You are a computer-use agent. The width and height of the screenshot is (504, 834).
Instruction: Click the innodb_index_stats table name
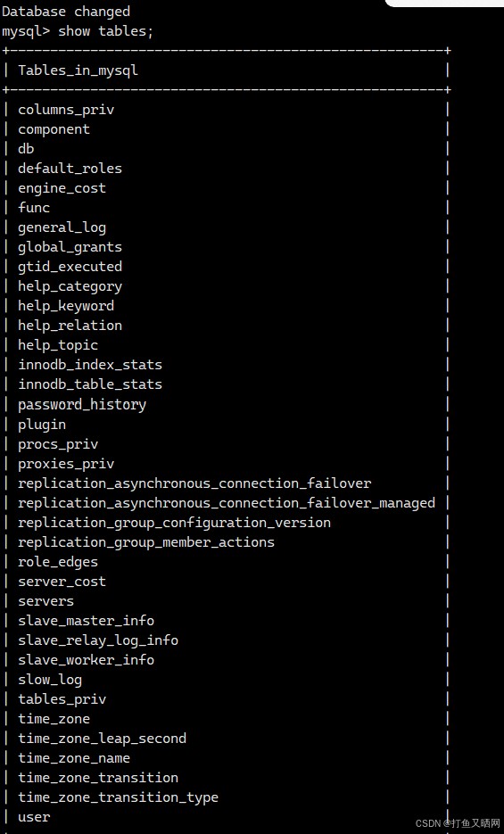90,365
